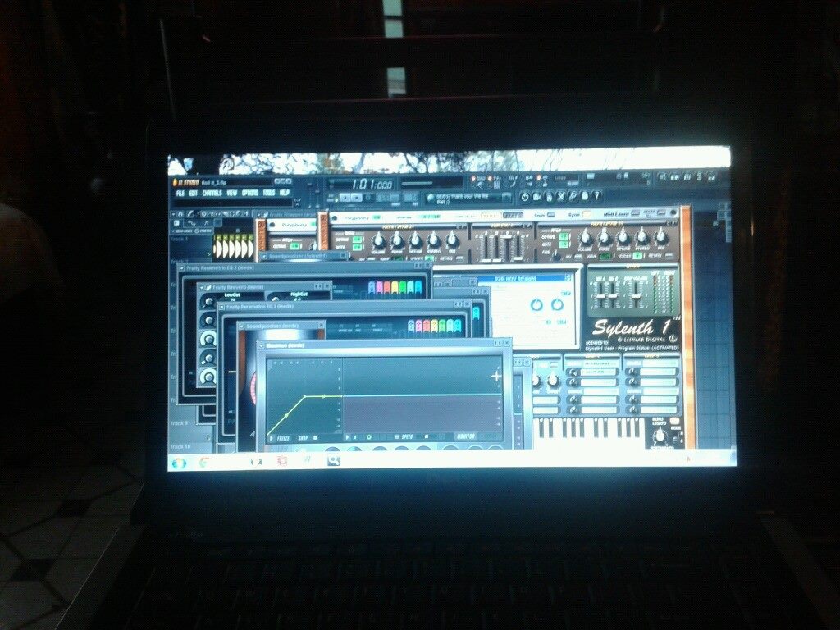Open Google Chrome from the taskbar
The height and width of the screenshot is (630, 840).
(203, 461)
